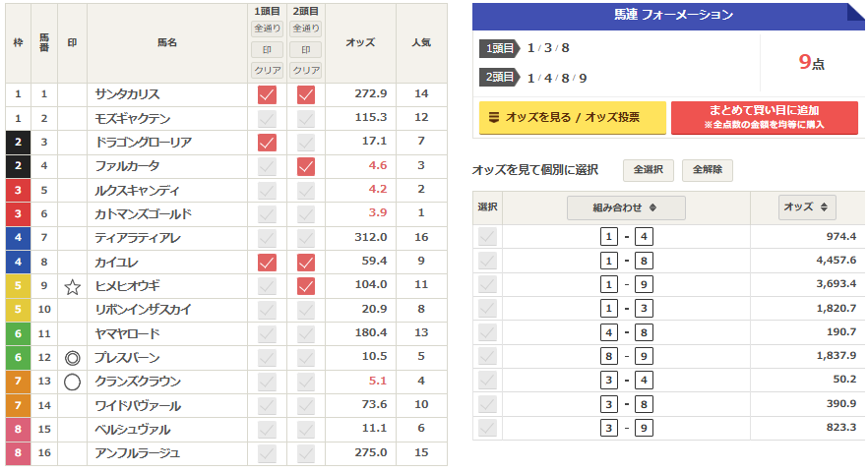Click the circle mark on horse 13
Screen dimensions: 868x472
click(72, 382)
